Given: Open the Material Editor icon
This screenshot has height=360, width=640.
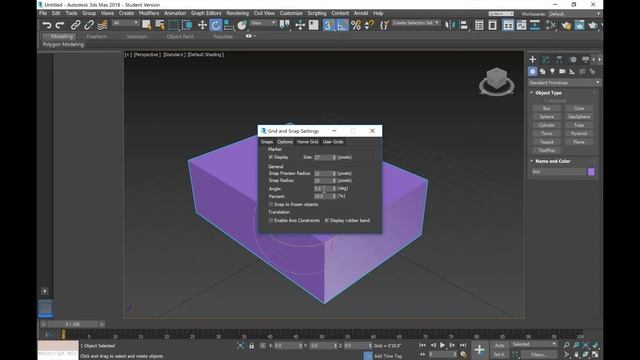Looking at the screenshot, I should [x=551, y=25].
